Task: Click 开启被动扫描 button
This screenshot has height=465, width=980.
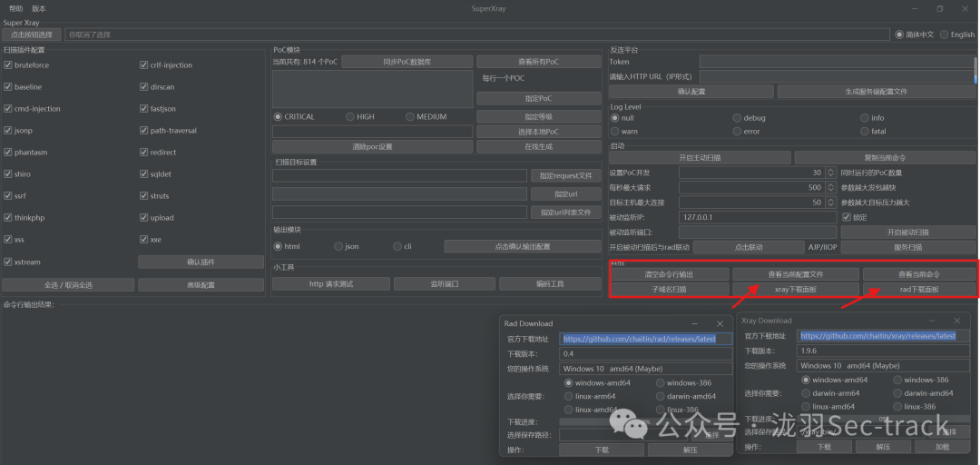Action: [x=907, y=232]
